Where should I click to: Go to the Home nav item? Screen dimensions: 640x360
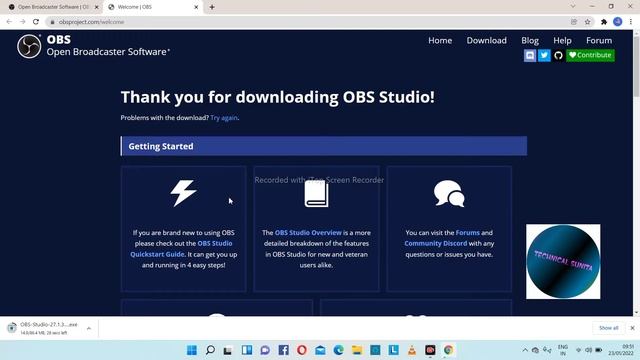[x=440, y=40]
